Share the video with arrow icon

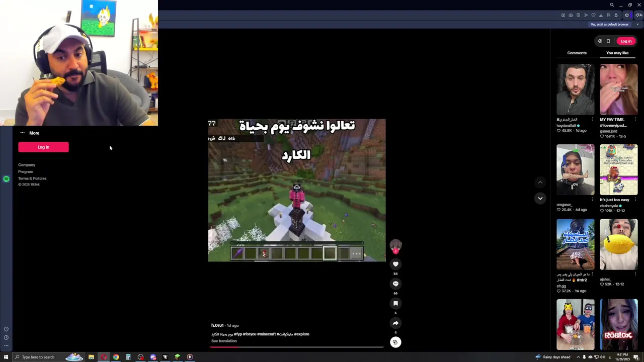click(x=395, y=323)
